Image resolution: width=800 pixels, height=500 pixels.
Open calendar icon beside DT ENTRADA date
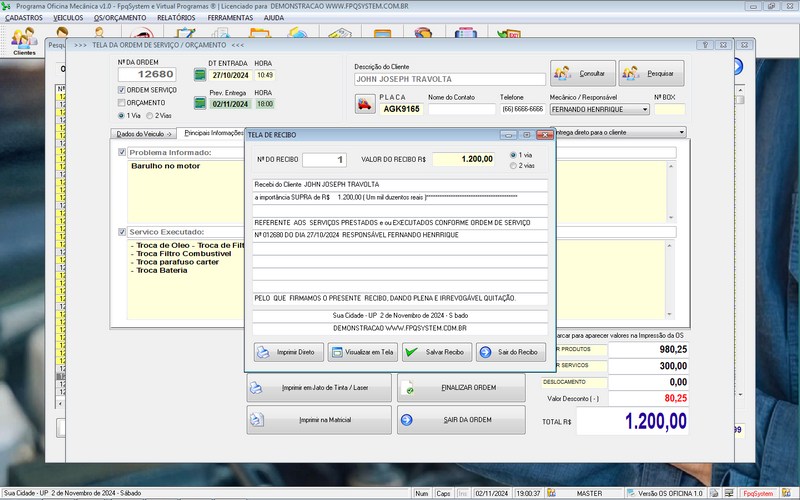[x=199, y=75]
